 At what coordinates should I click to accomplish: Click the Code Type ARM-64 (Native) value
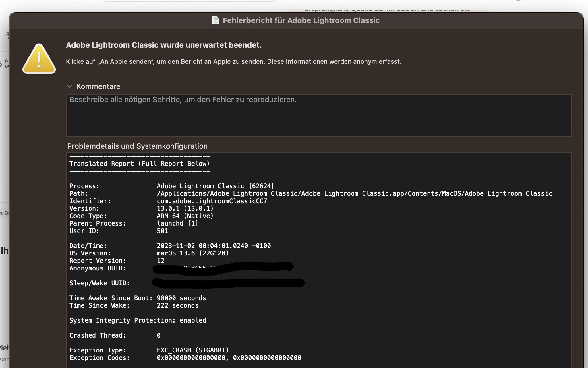click(x=185, y=216)
